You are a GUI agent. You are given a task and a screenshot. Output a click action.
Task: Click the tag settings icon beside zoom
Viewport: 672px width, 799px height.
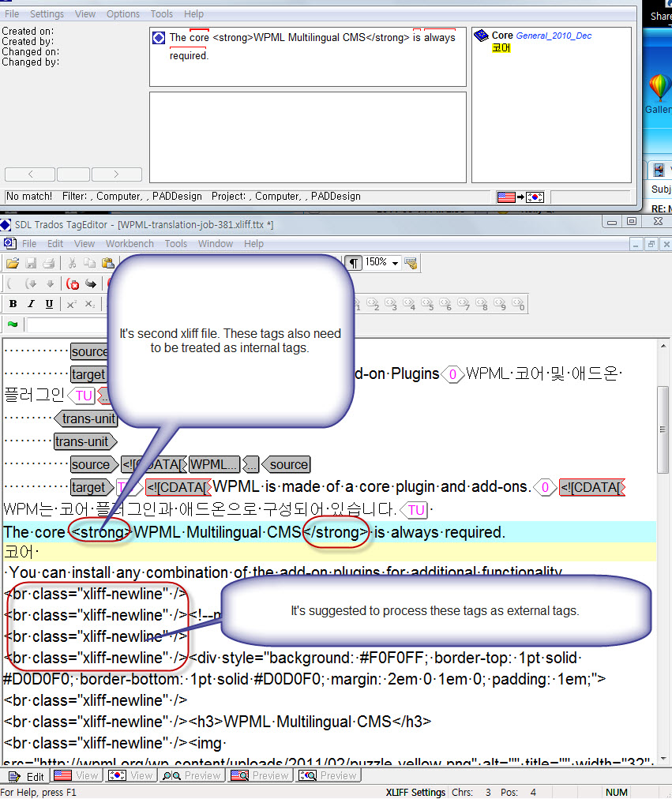(x=411, y=263)
